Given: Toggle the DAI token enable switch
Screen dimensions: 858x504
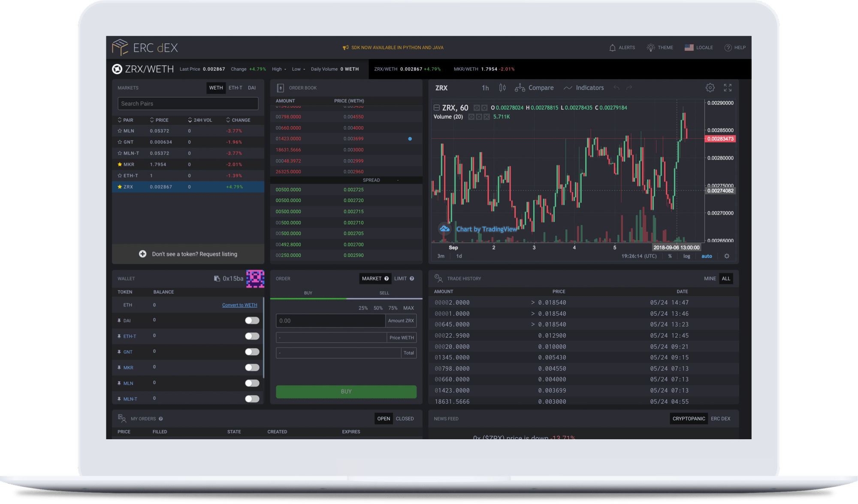Looking at the screenshot, I should [x=252, y=320].
